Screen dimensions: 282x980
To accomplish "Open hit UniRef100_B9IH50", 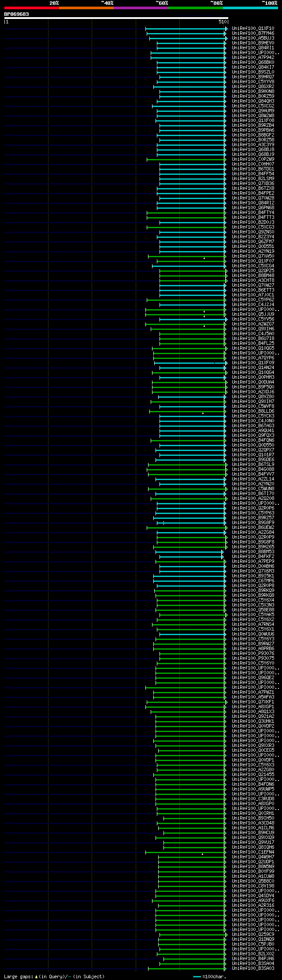I will point(253,818).
